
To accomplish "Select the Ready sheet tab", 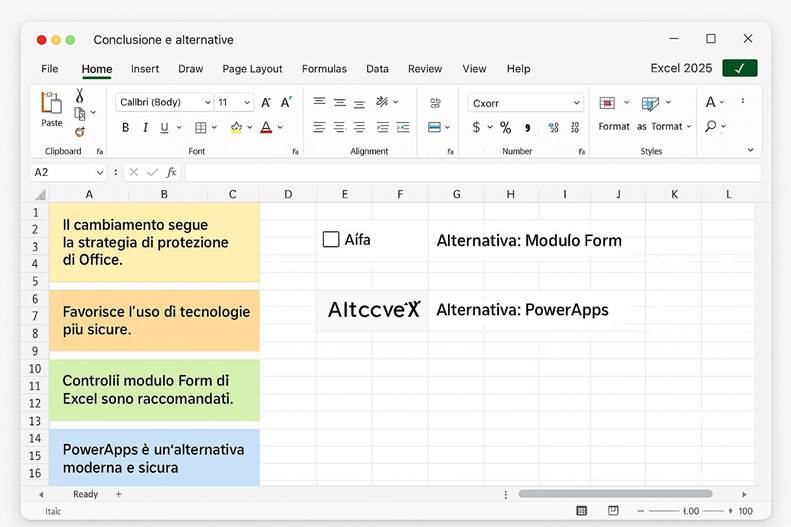I will click(x=85, y=494).
